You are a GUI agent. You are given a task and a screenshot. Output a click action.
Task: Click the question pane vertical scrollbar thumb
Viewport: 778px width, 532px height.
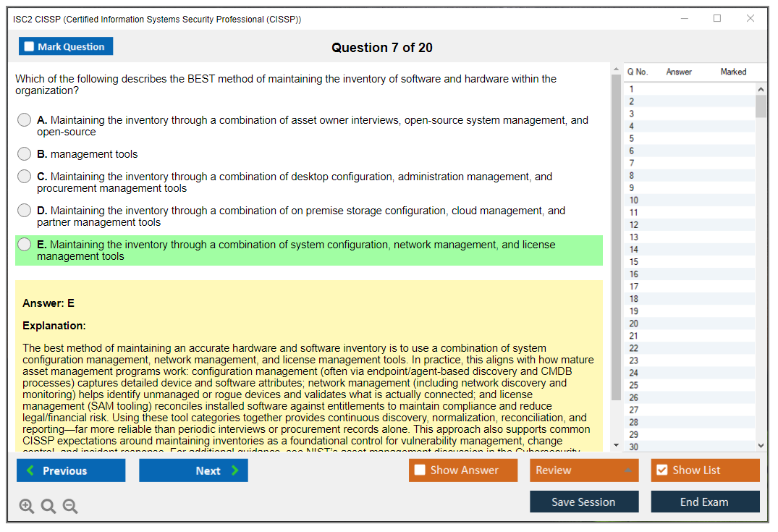616,237
